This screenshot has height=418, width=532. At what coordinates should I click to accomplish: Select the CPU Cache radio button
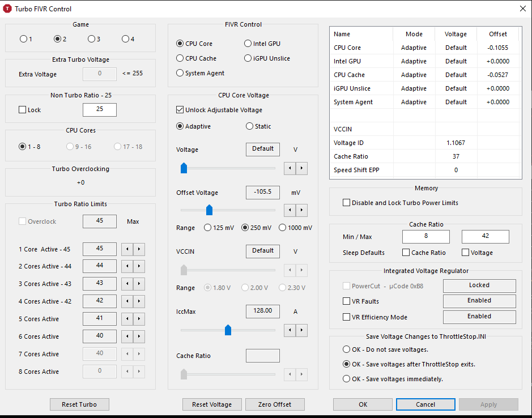180,58
